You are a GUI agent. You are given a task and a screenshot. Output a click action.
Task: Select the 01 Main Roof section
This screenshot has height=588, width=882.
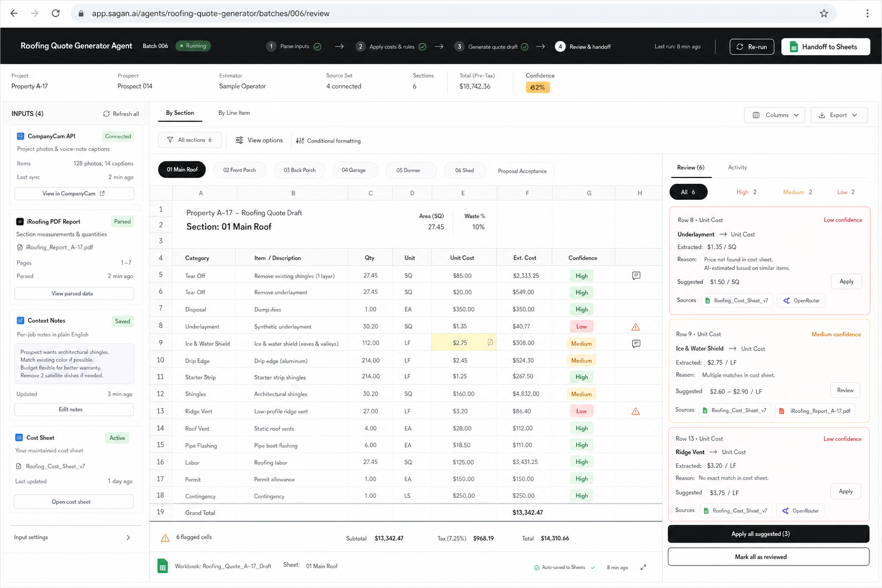[x=182, y=169]
